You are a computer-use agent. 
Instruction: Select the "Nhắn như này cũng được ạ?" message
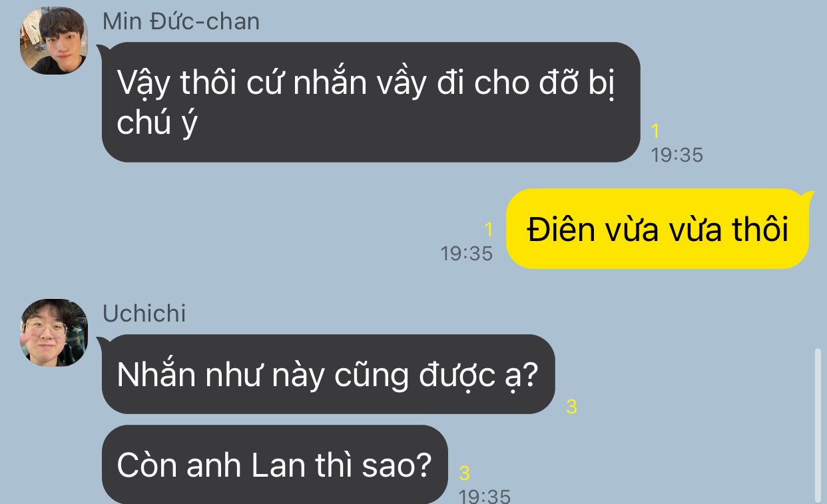coord(328,374)
